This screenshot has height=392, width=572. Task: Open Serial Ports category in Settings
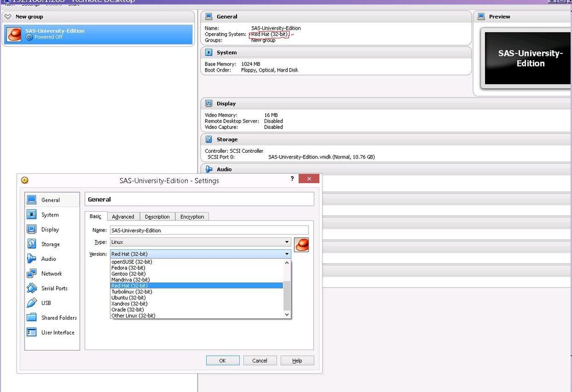point(52,288)
